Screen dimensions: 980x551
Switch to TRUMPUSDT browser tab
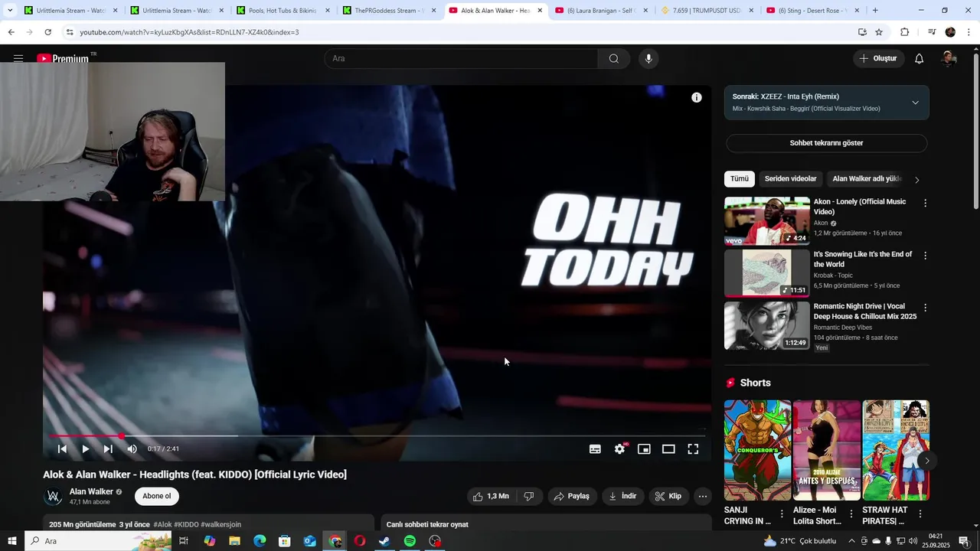pyautogui.click(x=708, y=11)
